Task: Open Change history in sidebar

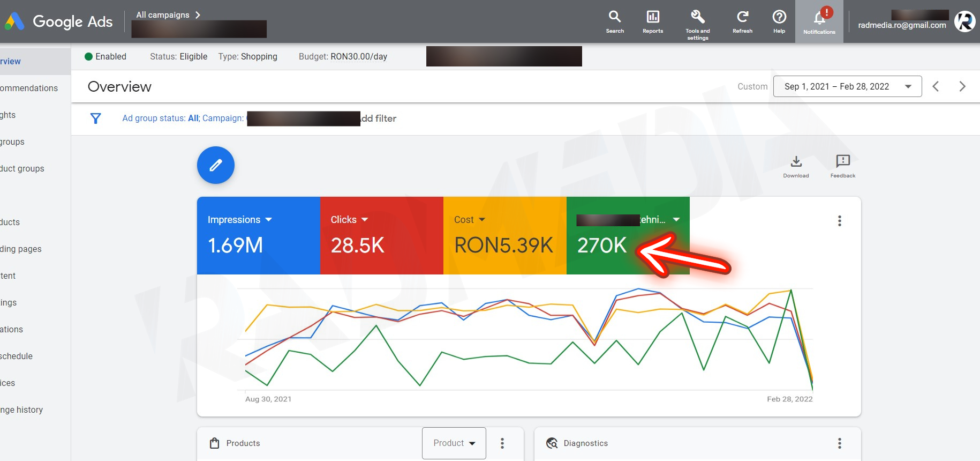Action: [x=21, y=410]
